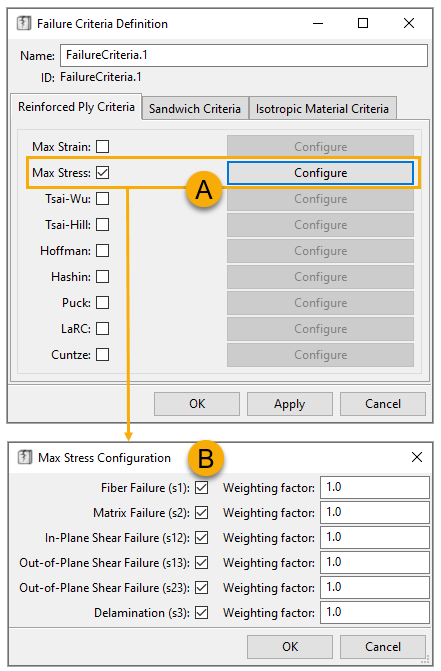Click Configure button in Max Strain row
441x671 pixels.
point(320,147)
